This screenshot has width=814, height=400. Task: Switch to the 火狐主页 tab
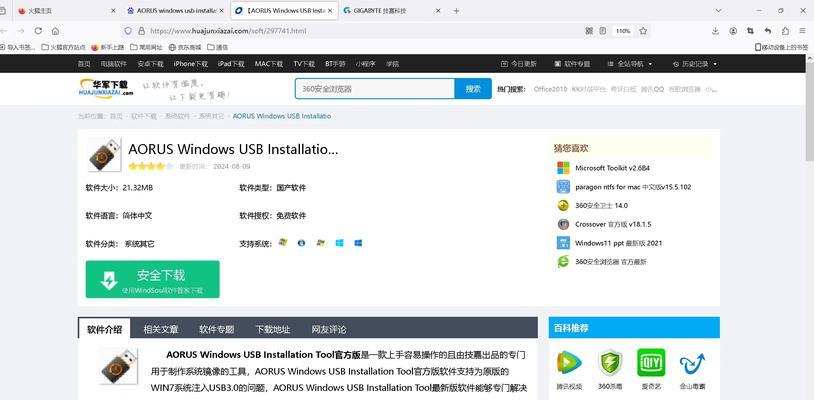tap(66, 11)
